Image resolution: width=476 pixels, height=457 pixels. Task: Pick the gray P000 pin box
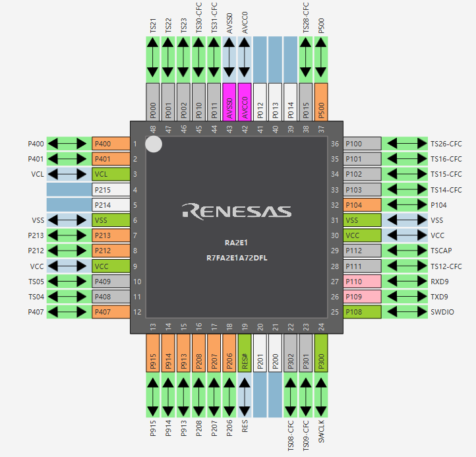click(x=153, y=102)
